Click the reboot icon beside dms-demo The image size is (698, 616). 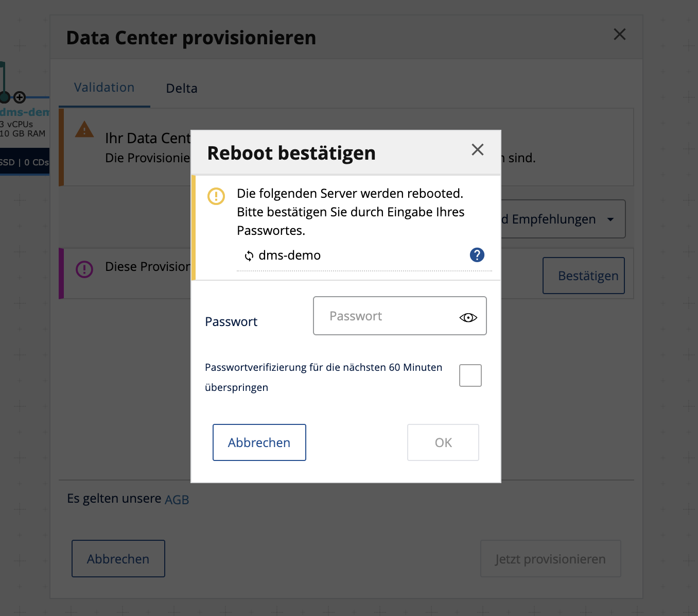(x=249, y=256)
